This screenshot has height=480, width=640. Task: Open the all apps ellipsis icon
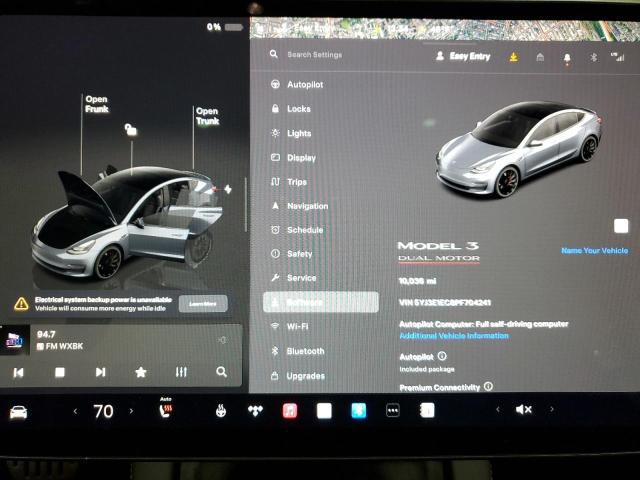point(393,411)
